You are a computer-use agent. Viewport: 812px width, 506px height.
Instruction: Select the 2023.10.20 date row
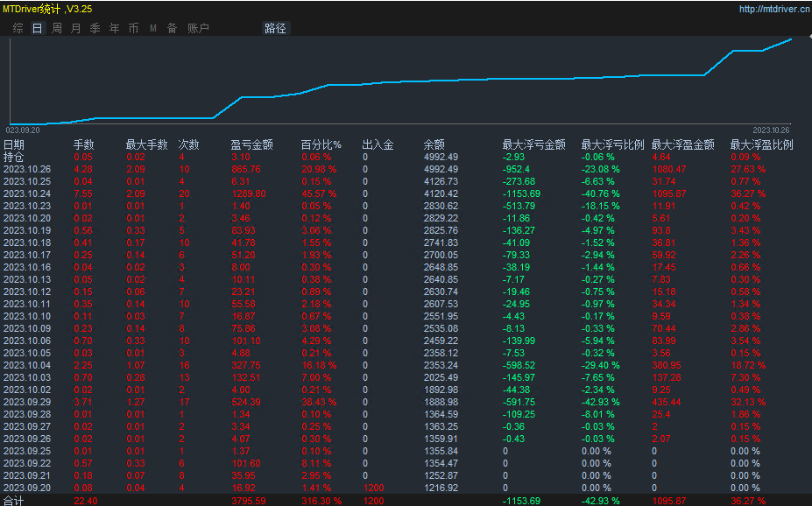click(x=27, y=218)
